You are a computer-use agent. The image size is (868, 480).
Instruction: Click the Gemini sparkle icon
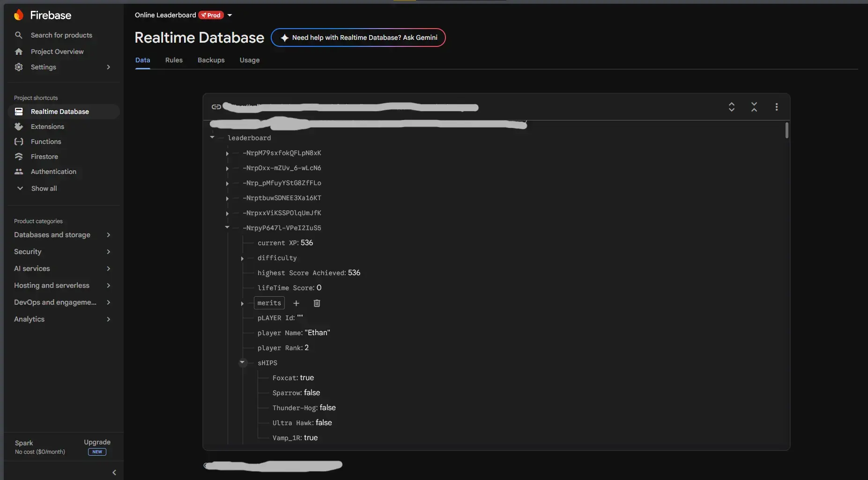284,38
